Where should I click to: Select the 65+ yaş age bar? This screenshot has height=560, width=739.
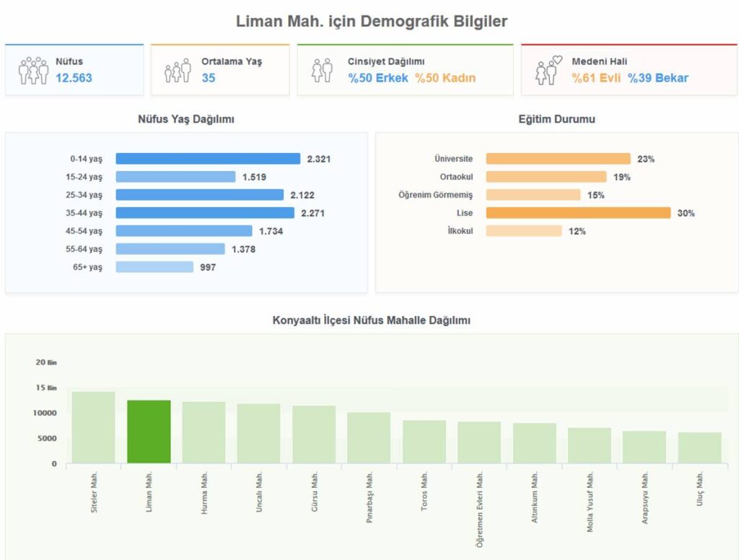(x=154, y=267)
